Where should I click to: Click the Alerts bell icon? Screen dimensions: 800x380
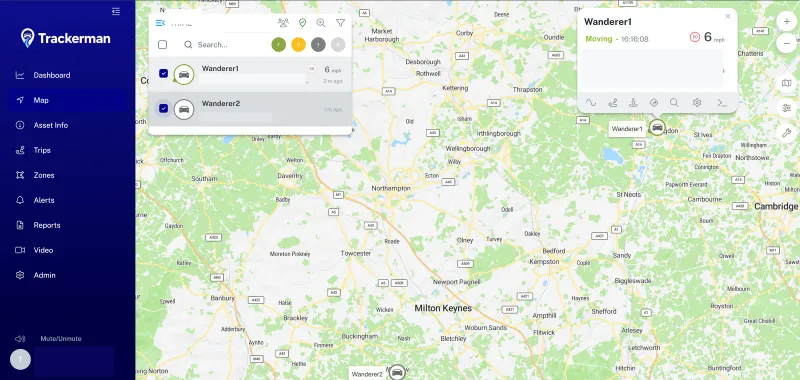pos(20,200)
